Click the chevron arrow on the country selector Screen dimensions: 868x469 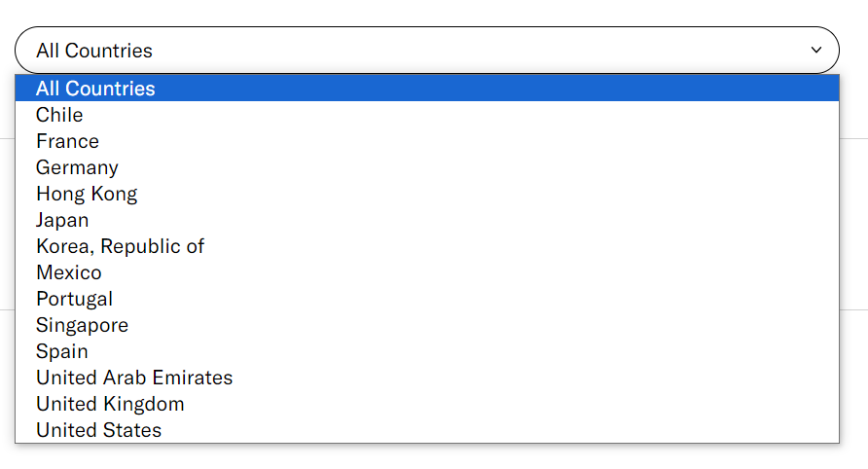(815, 50)
